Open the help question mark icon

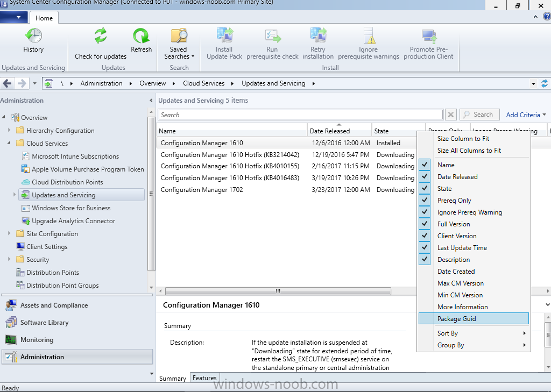(547, 17)
